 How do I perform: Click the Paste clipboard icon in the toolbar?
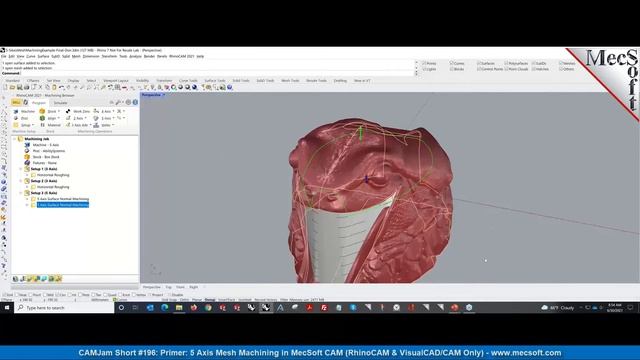pyautogui.click(x=54, y=87)
